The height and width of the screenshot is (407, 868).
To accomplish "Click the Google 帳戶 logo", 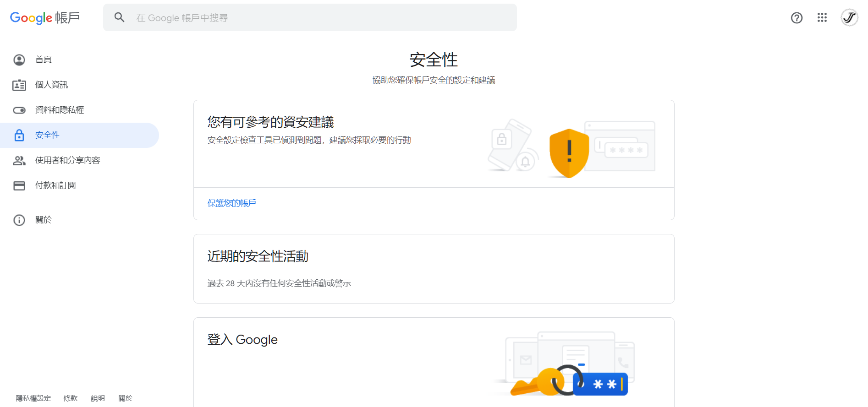I will [45, 18].
